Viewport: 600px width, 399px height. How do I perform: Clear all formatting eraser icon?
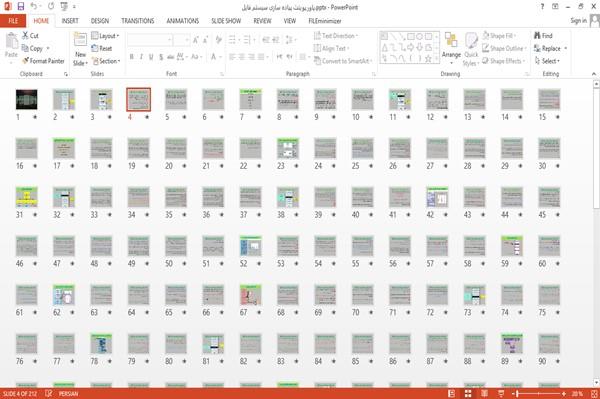coord(219,40)
